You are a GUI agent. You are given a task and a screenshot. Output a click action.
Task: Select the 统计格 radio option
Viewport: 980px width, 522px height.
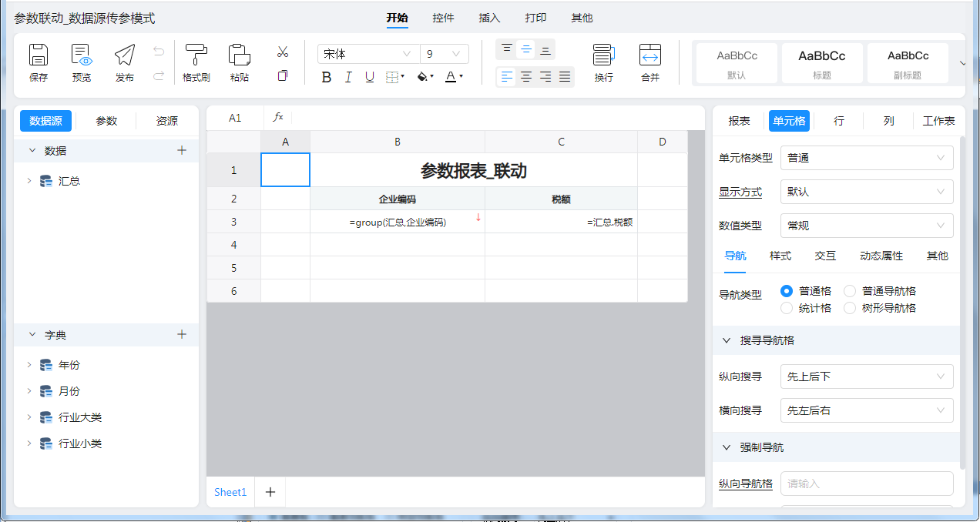tap(787, 308)
